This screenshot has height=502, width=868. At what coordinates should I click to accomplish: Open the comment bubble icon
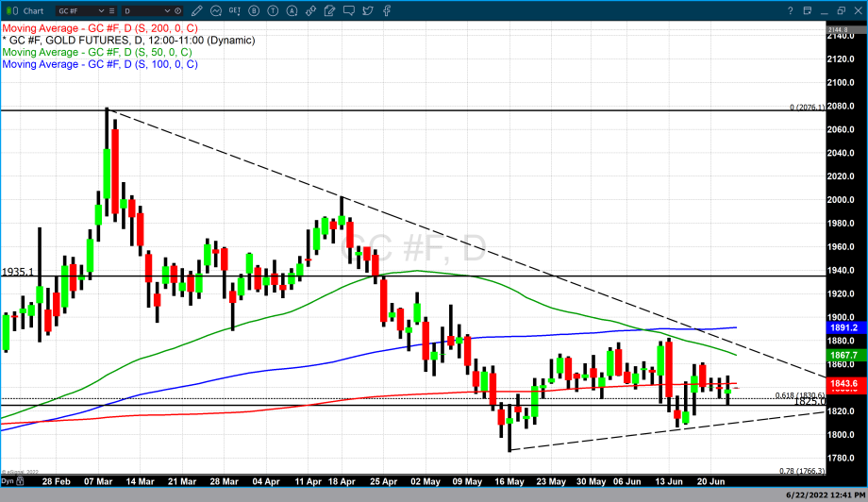[x=349, y=10]
